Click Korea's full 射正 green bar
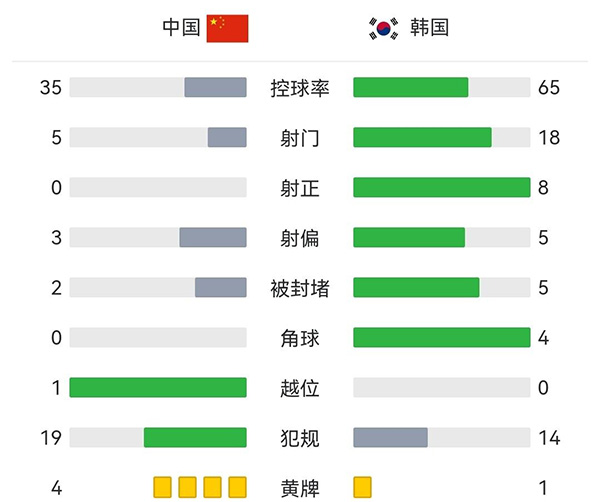Screen dimensions: 600x502 [x=441, y=188]
